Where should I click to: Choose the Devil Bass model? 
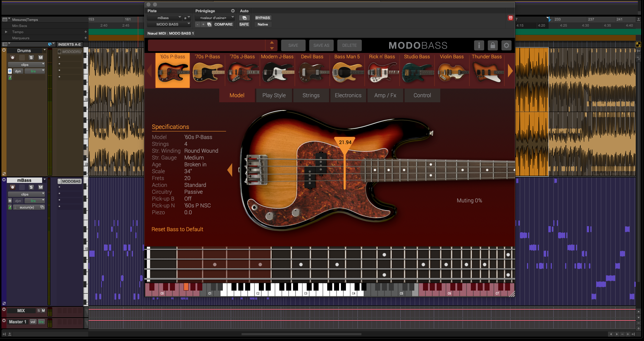[312, 70]
